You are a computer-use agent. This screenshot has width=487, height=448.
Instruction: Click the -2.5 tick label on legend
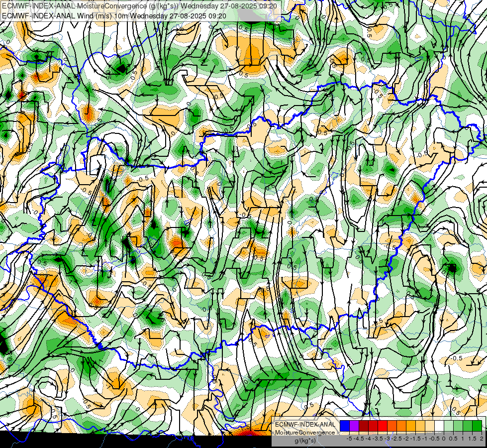click(396, 439)
